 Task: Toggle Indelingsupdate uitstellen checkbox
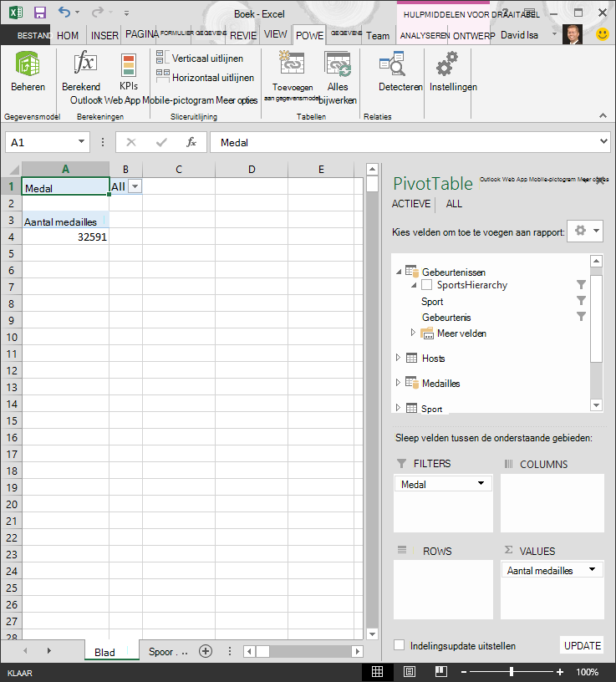[x=399, y=645]
